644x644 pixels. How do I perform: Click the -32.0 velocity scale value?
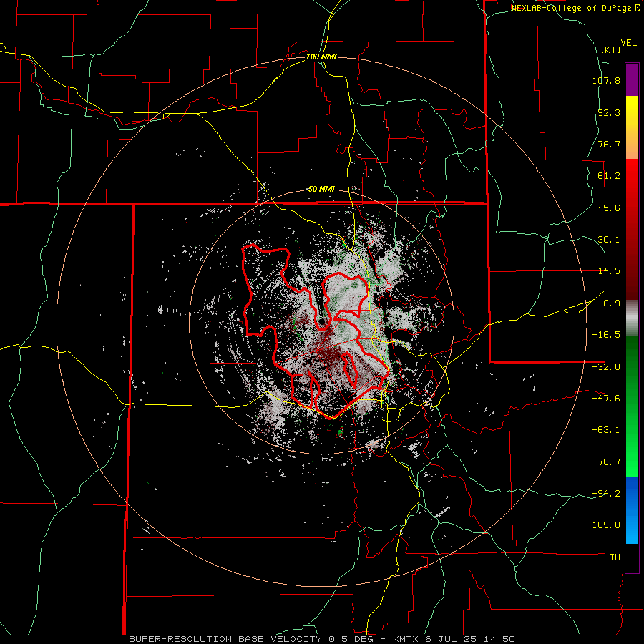(606, 367)
